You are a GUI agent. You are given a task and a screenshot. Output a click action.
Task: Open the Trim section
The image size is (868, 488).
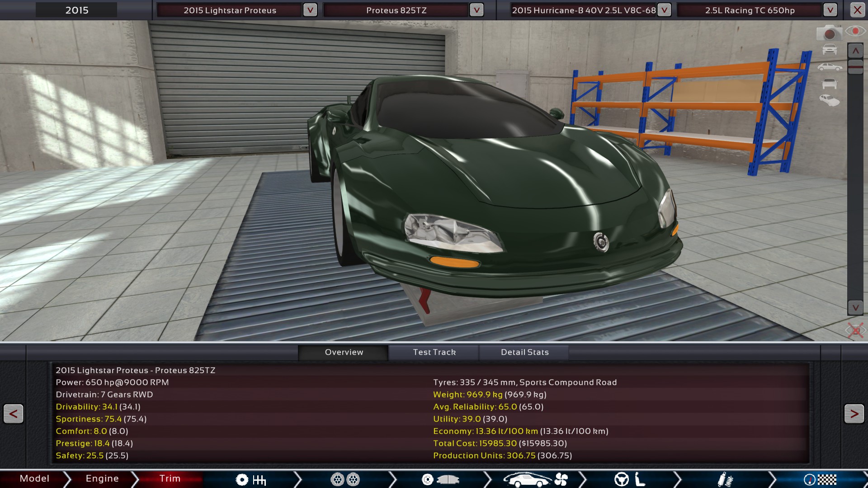(170, 479)
